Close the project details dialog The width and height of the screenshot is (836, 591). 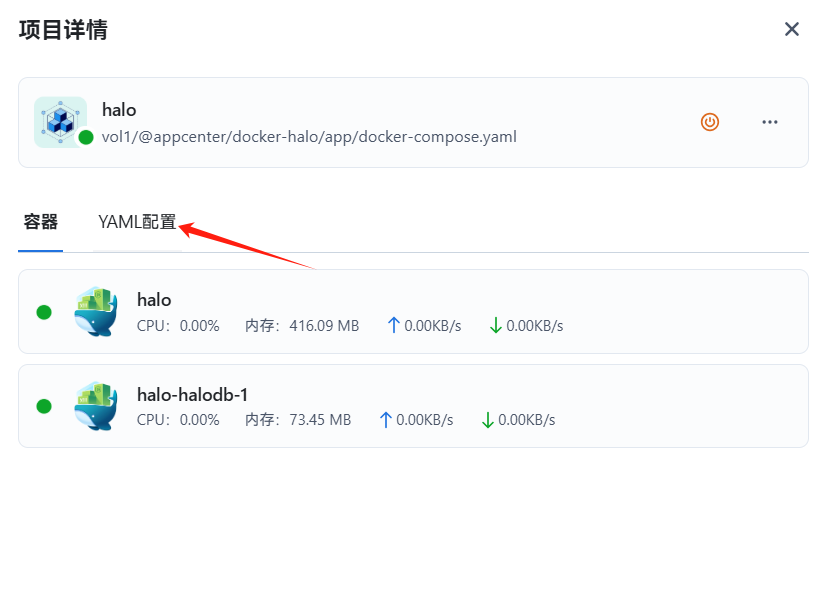pos(792,29)
